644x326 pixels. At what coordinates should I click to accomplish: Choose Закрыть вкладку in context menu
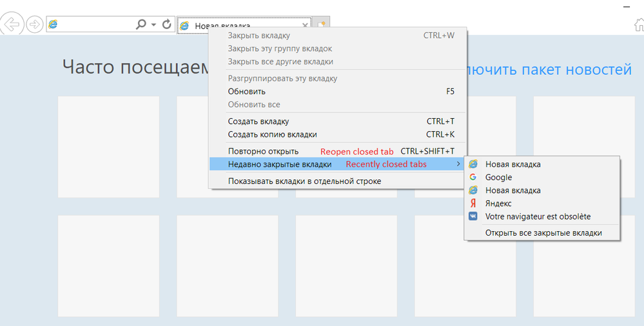coord(337,36)
